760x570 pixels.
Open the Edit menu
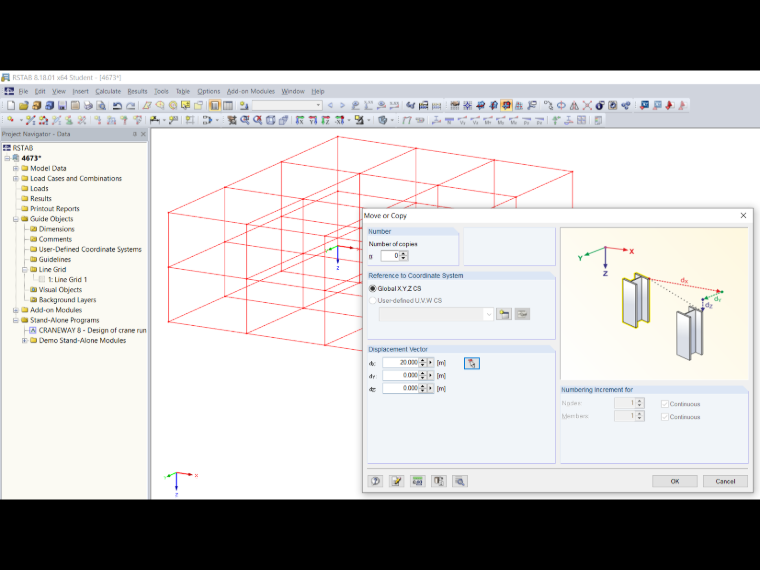click(x=40, y=91)
